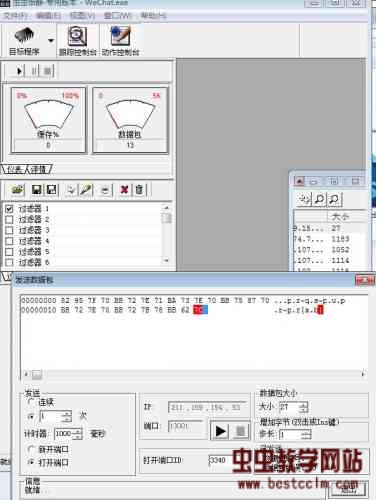Click the 打开端口ID input field
376x500 pixels.
coord(219,460)
